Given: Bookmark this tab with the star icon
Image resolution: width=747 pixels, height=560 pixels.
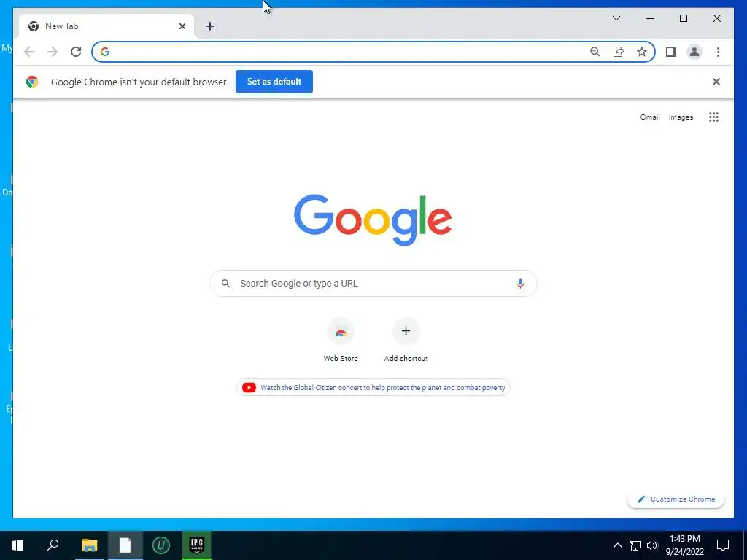Looking at the screenshot, I should 642,52.
